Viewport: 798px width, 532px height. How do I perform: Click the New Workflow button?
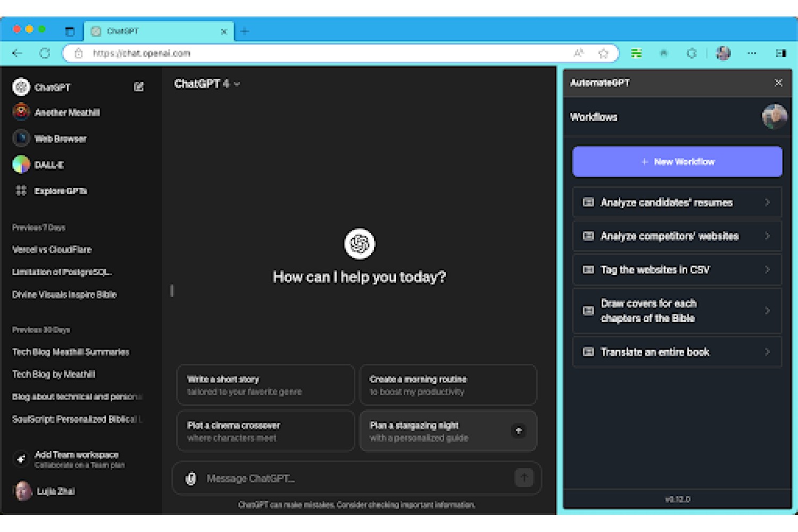pos(677,162)
